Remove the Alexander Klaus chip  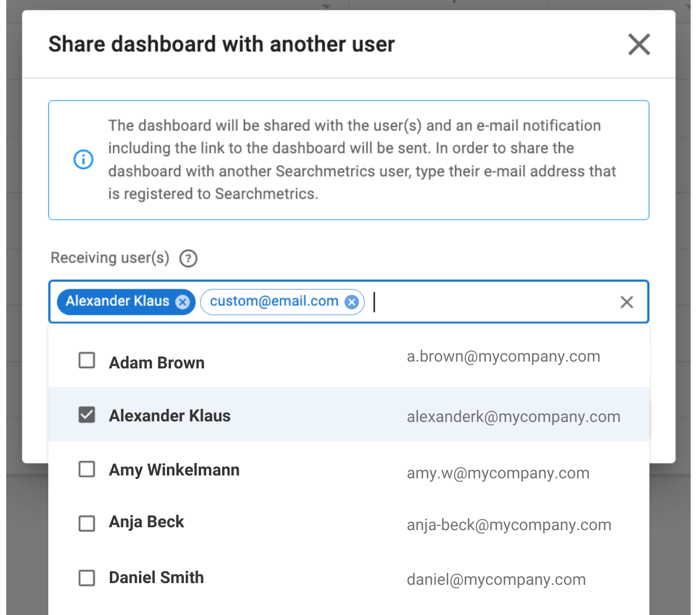(182, 302)
